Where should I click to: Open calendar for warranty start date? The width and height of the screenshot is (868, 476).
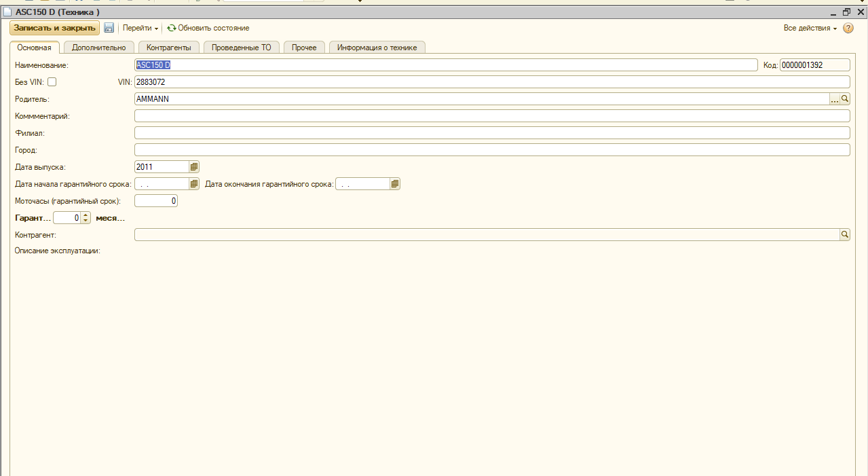pyautogui.click(x=194, y=184)
